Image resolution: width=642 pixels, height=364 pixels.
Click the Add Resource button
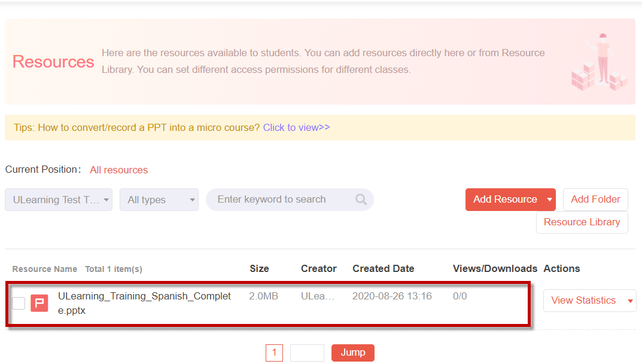point(505,199)
